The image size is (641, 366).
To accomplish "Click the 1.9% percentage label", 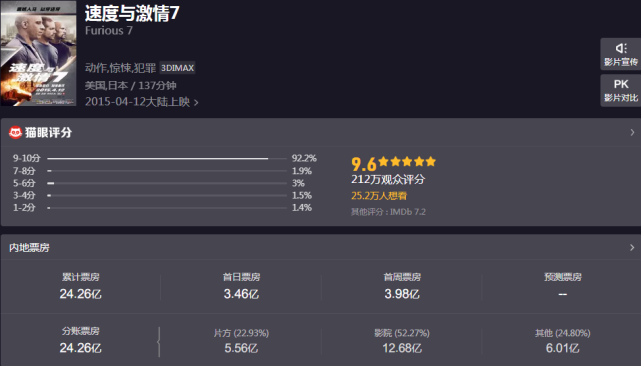I will tap(302, 171).
